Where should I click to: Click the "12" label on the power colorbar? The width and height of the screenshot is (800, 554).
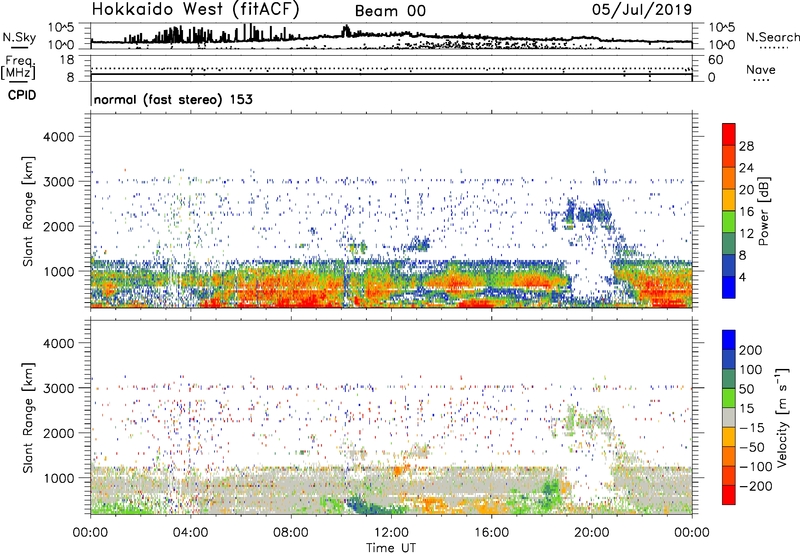pos(746,234)
